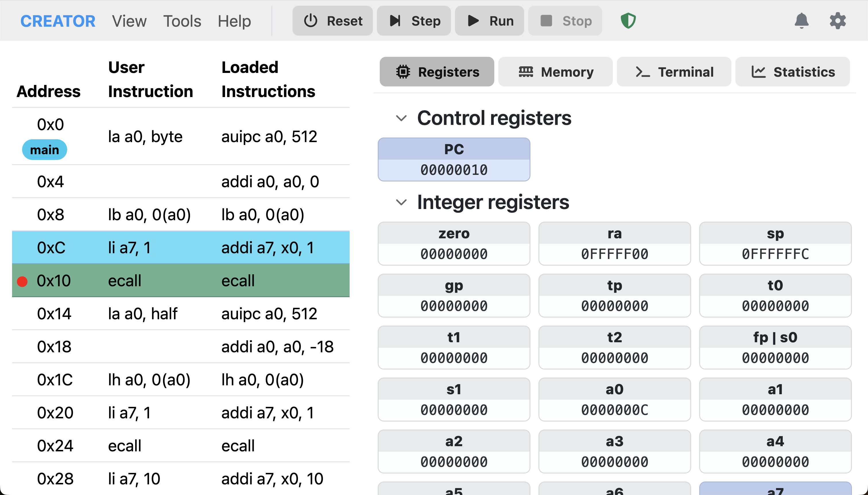Click the Stop execution icon
This screenshot has height=495, width=868.
(x=547, y=21)
